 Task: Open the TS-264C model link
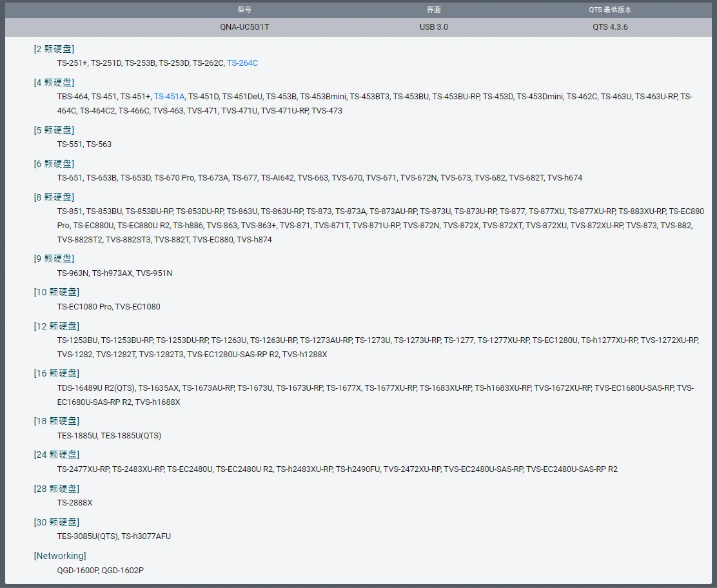[x=242, y=63]
